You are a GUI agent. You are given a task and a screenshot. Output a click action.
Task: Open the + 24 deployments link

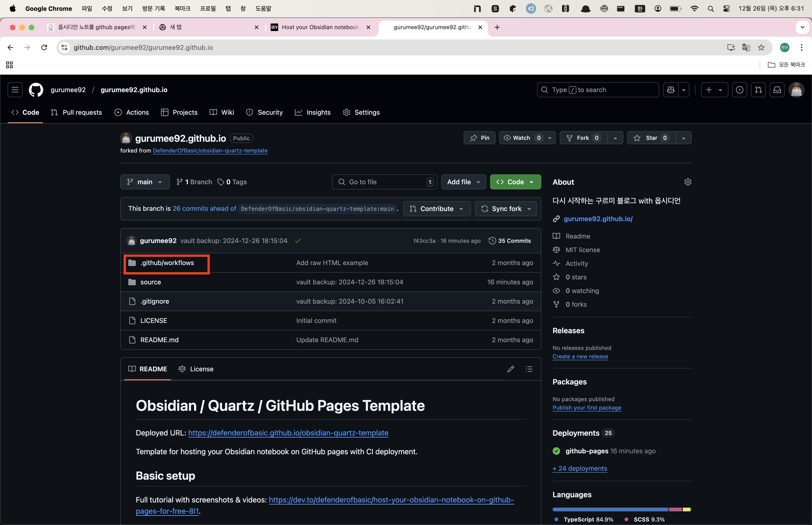point(580,468)
